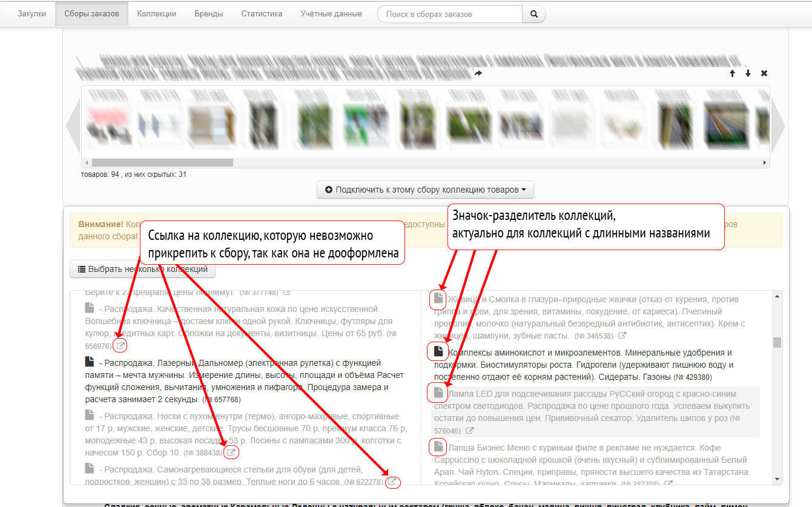The image size is (812, 507).
Task: Select collection Комплексы аминокислот и микроэлементов
Action: pyautogui.click(x=584, y=364)
